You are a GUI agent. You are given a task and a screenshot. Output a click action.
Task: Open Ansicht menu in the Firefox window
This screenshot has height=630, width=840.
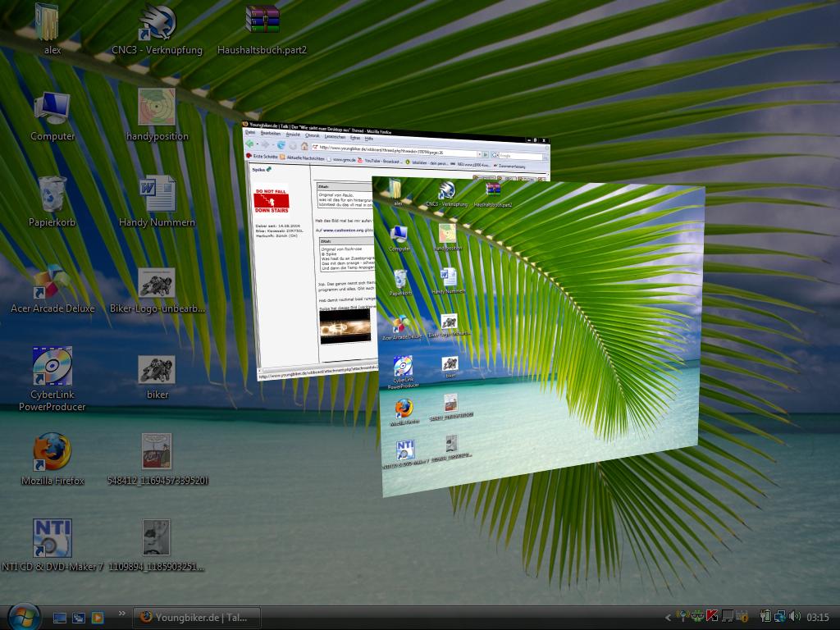click(293, 135)
